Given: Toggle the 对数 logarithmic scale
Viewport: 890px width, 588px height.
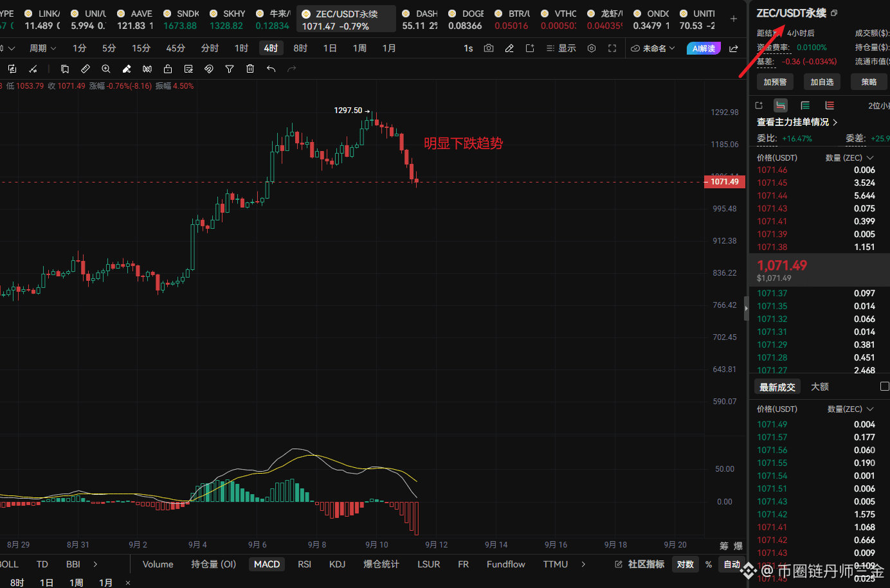Looking at the screenshot, I should click(686, 564).
